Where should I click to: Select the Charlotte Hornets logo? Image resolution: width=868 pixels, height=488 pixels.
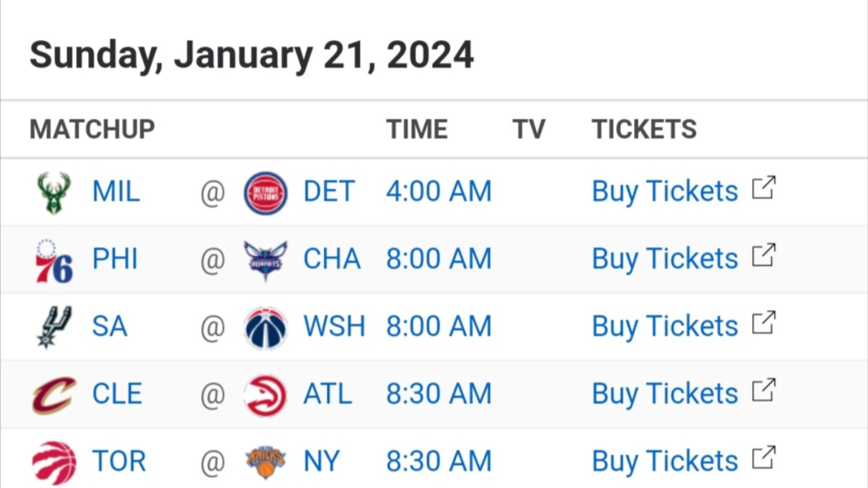pyautogui.click(x=265, y=260)
